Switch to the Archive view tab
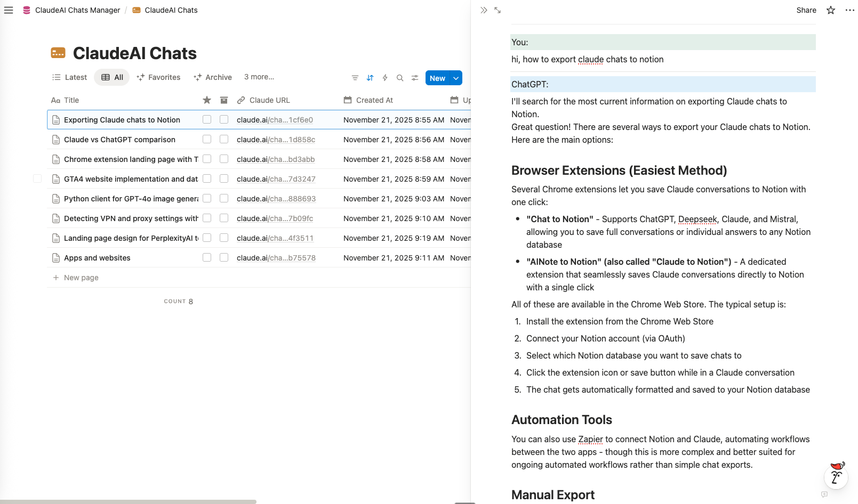Image resolution: width=858 pixels, height=504 pixels. [213, 77]
